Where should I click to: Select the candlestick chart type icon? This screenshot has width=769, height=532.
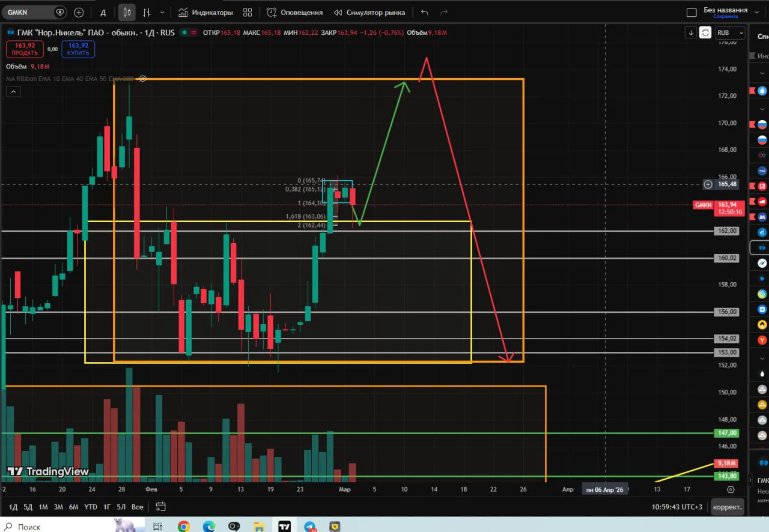coord(127,12)
